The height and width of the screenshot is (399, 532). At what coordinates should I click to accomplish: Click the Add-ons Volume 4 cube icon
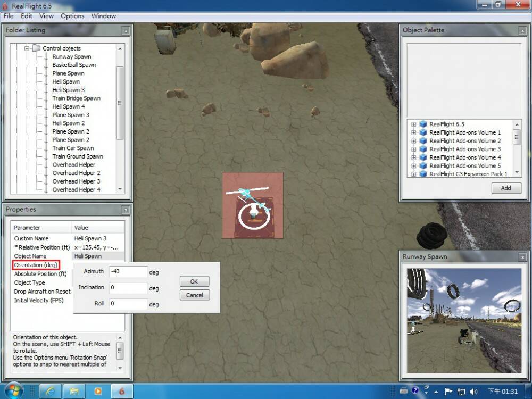[423, 157]
